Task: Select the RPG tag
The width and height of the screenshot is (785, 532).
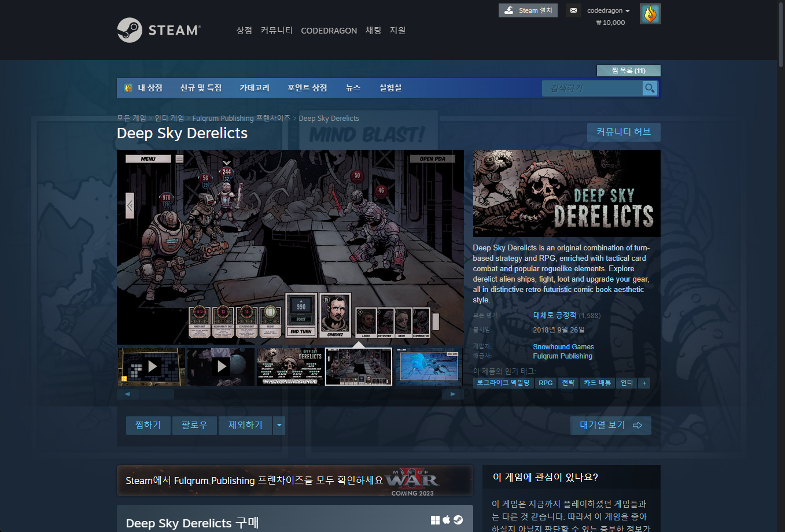Action: [x=546, y=383]
